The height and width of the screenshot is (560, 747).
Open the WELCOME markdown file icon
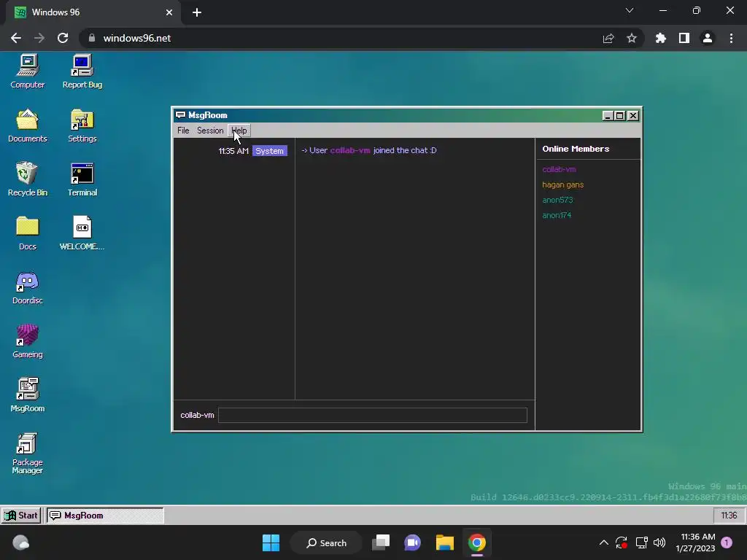coord(82,233)
